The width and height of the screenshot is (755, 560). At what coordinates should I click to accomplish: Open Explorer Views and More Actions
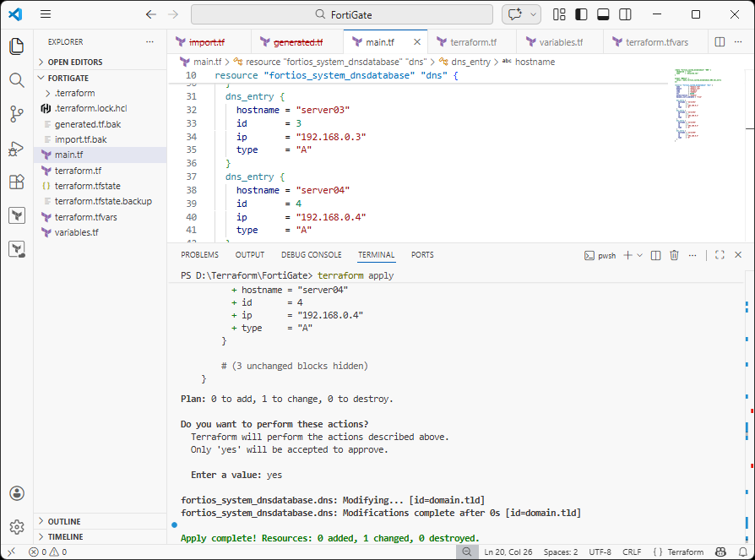point(149,42)
